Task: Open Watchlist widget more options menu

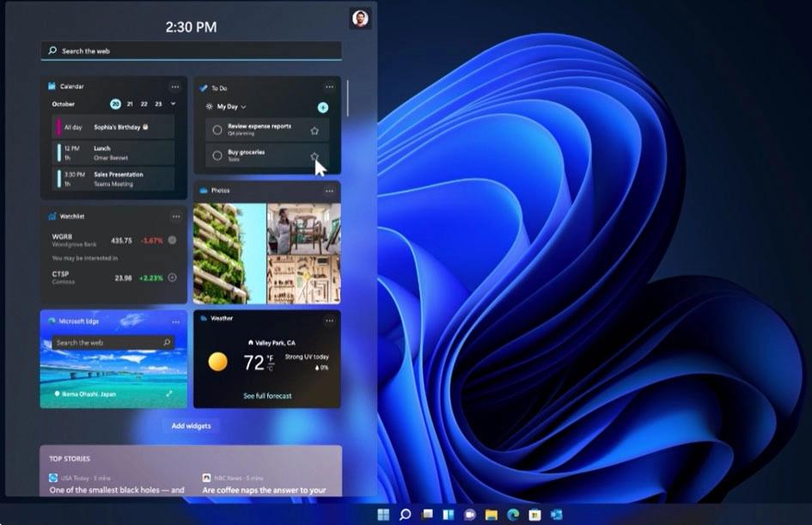Action: click(176, 217)
